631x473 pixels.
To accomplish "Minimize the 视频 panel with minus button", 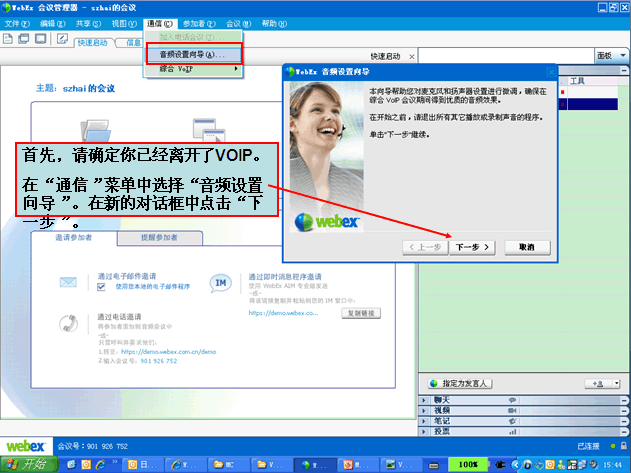I will pyautogui.click(x=624, y=411).
